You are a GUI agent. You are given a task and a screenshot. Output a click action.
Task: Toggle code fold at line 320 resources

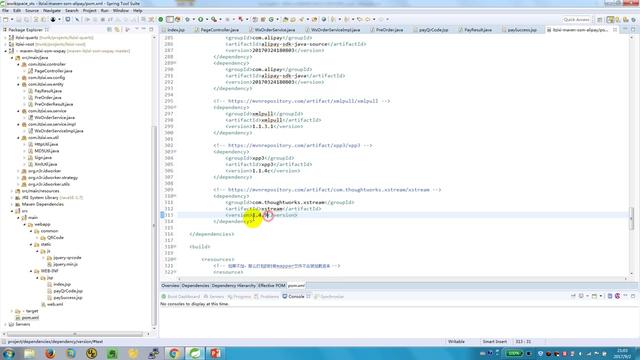(176, 259)
